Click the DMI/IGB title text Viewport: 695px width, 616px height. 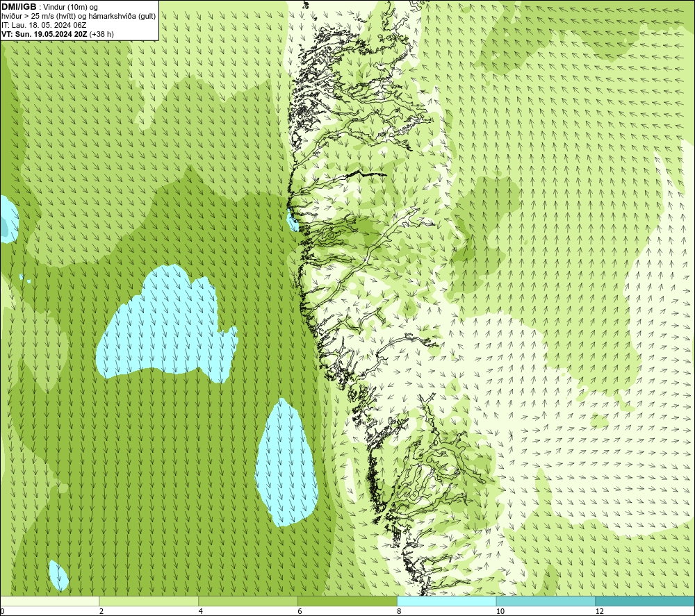pos(19,7)
